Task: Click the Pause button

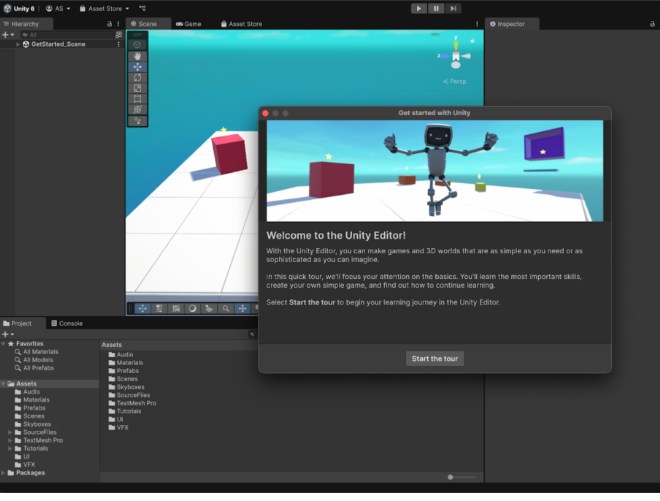Action: tap(436, 8)
